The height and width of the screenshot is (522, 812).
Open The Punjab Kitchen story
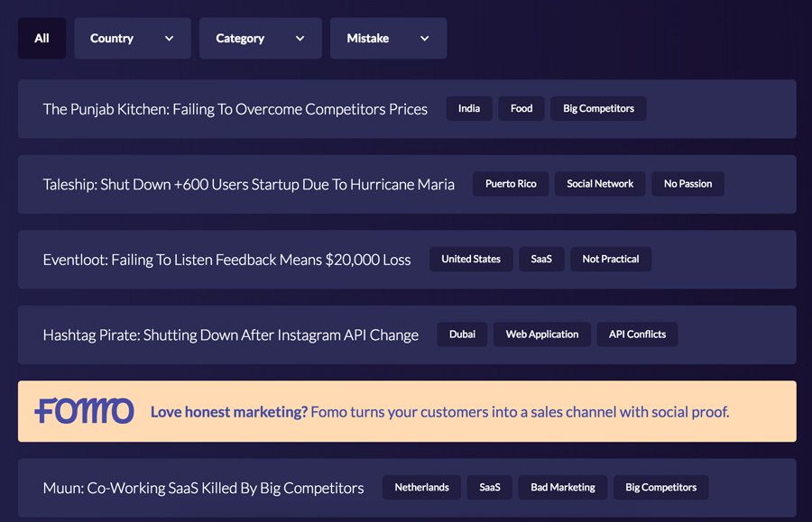[x=235, y=109]
